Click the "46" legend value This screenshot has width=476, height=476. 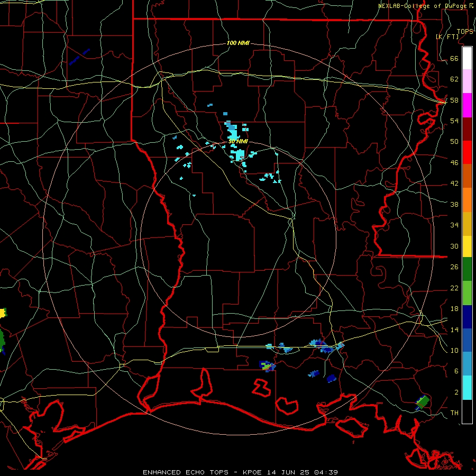[454, 163]
